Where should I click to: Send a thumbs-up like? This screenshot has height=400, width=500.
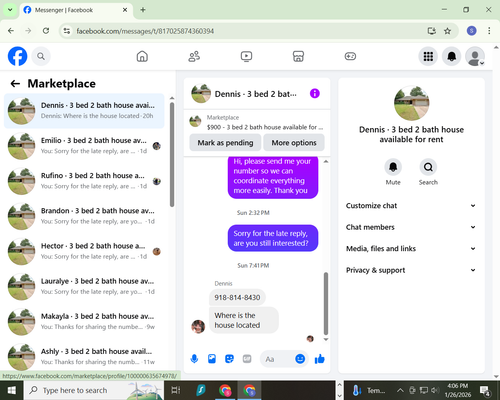[x=319, y=359]
